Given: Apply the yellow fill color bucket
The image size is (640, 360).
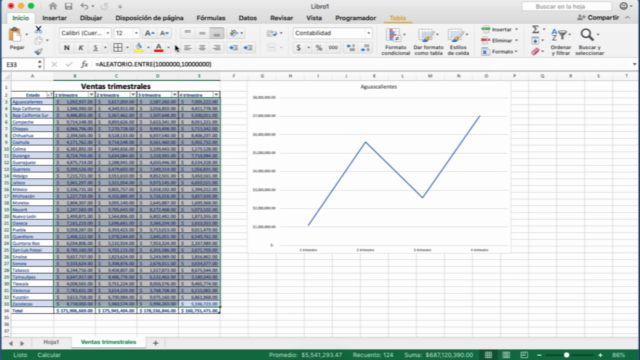Looking at the screenshot, I should coord(139,48).
